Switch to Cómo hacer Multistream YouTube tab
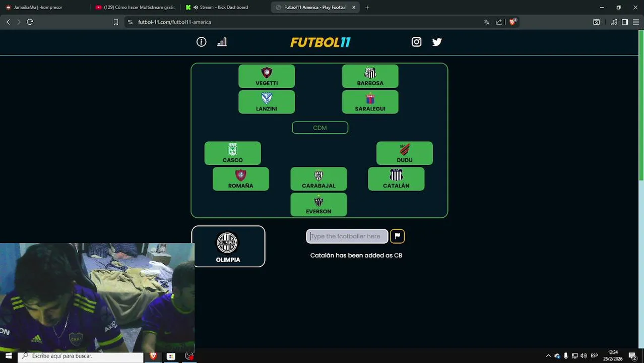The width and height of the screenshot is (644, 363). 135,7
